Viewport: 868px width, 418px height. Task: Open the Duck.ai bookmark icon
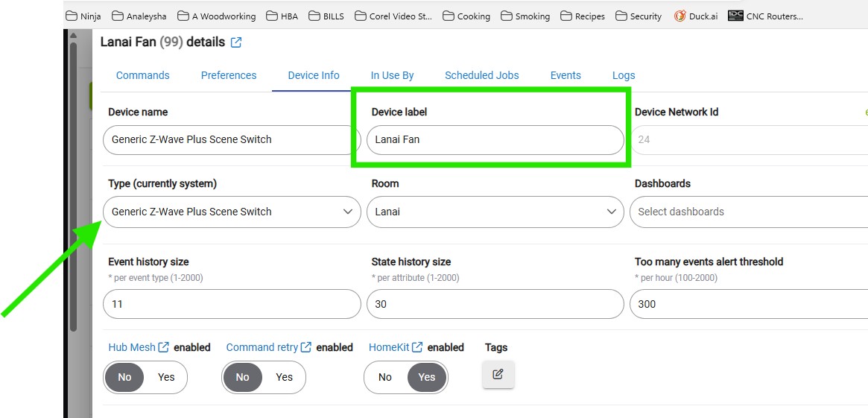679,16
